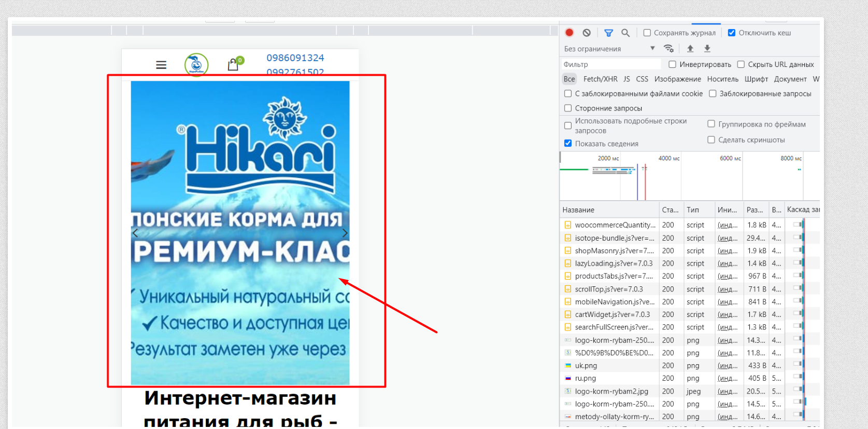Image resolution: width=868 pixels, height=429 pixels.
Task: Export HAR file with the download arrow
Action: (707, 48)
